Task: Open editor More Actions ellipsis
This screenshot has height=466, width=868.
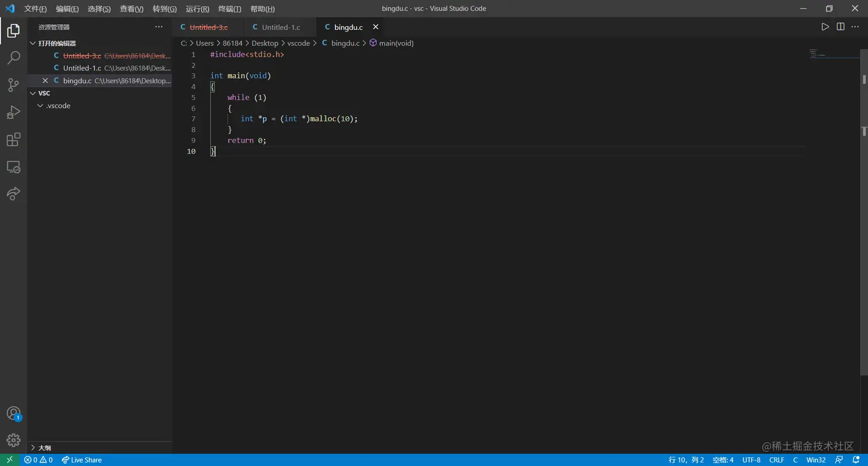Action: pos(855,27)
